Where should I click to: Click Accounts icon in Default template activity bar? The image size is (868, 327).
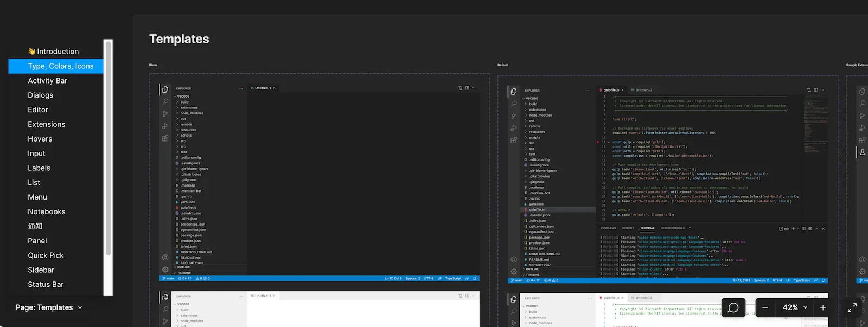point(514,259)
